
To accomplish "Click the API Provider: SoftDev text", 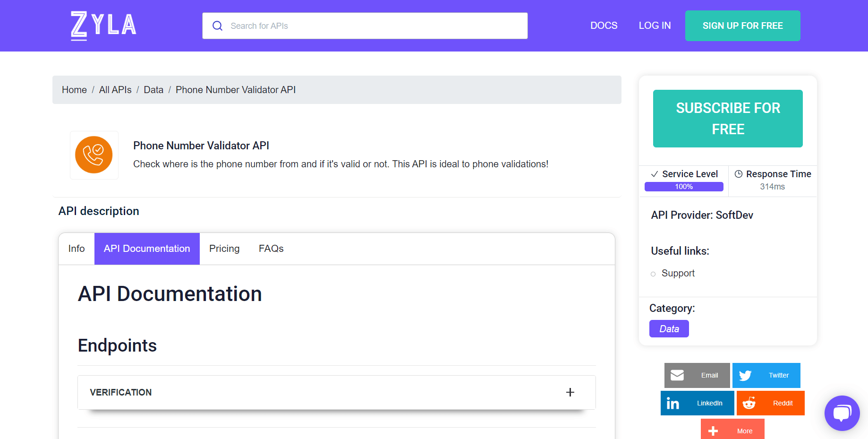I will tap(702, 215).
